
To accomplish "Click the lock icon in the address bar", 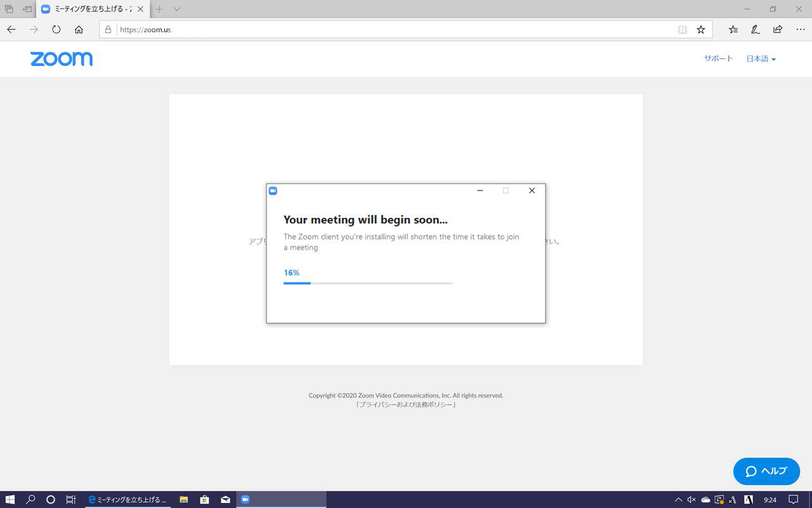I will click(x=108, y=29).
